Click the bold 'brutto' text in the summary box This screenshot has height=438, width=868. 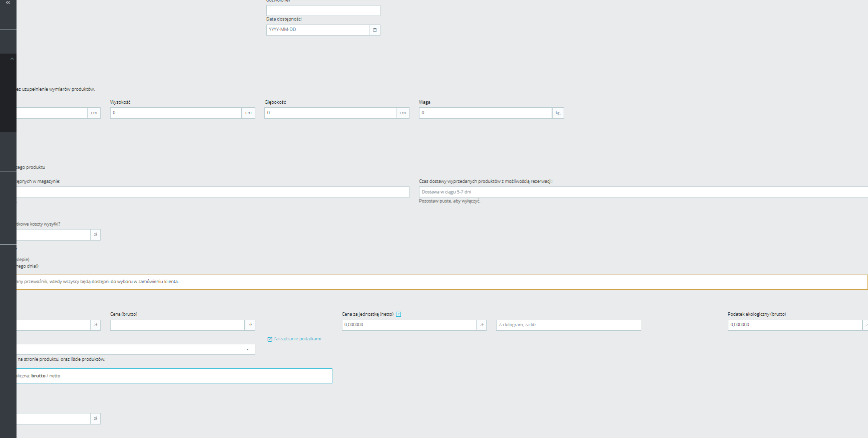point(39,376)
